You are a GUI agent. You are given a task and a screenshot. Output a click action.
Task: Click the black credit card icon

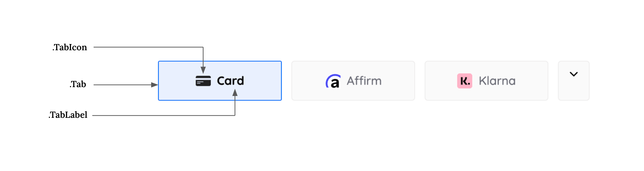(x=203, y=81)
